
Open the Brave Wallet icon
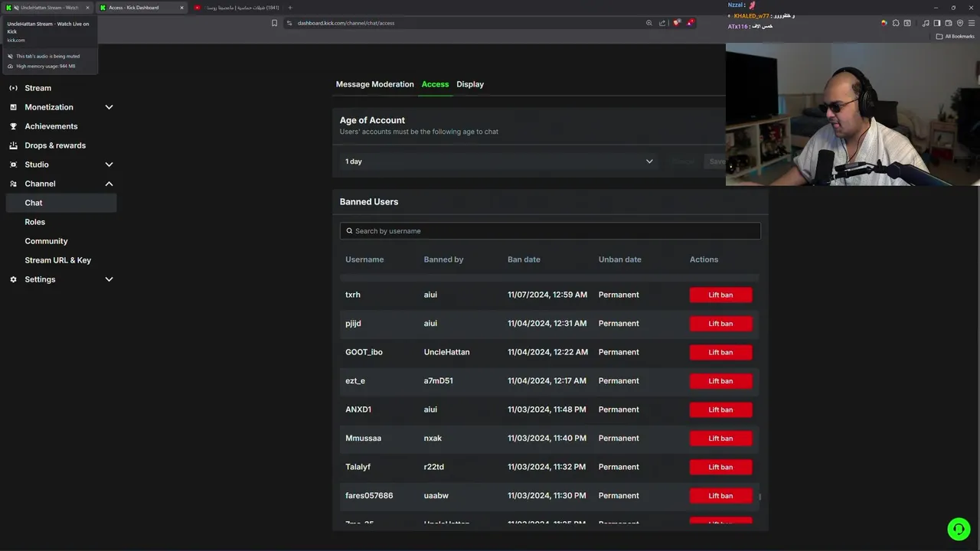coord(949,23)
